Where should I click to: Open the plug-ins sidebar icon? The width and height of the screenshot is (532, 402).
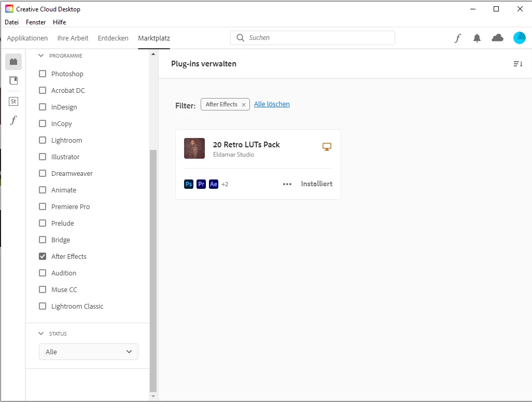[13, 62]
